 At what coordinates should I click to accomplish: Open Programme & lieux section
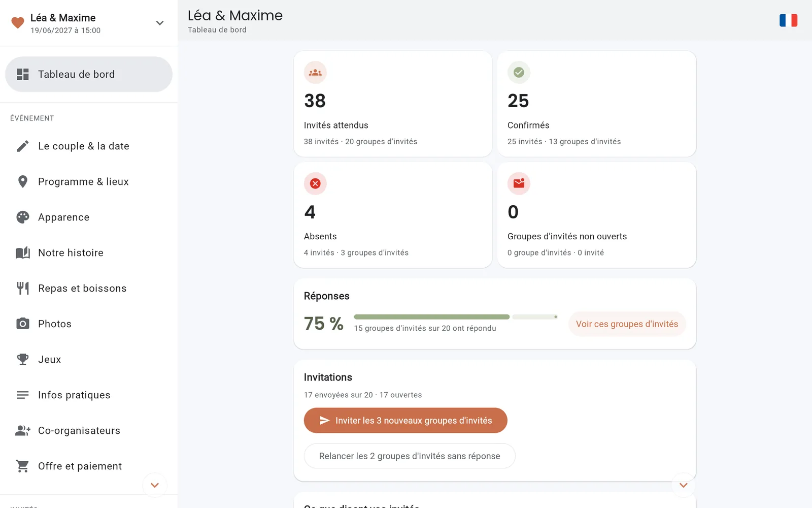(x=89, y=182)
